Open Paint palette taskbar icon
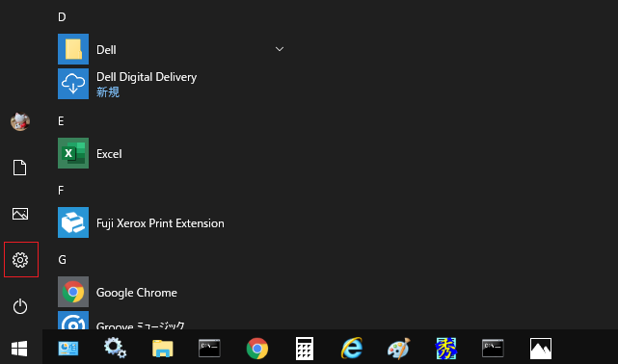Viewport: 618px width, 364px height. [x=399, y=349]
